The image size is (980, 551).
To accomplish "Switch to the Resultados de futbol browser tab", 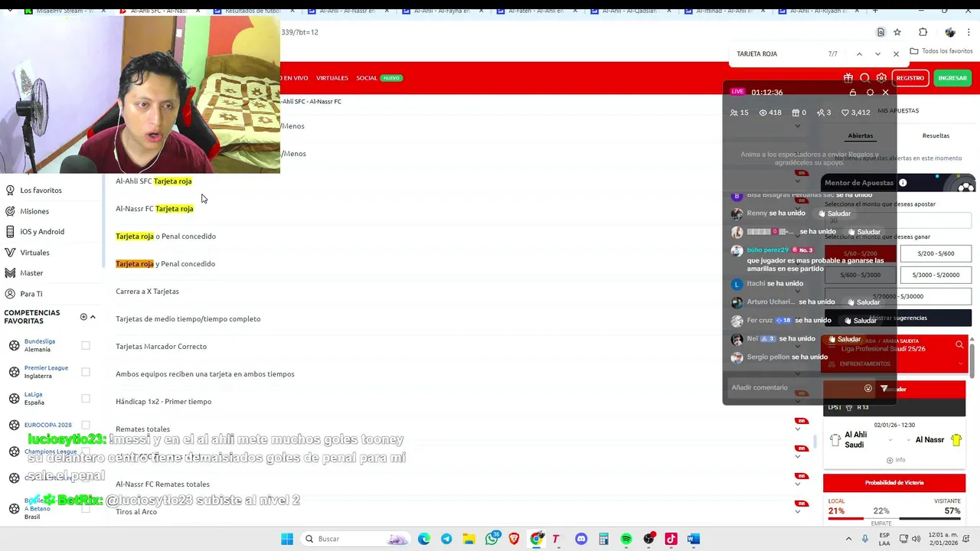I will pos(253,11).
